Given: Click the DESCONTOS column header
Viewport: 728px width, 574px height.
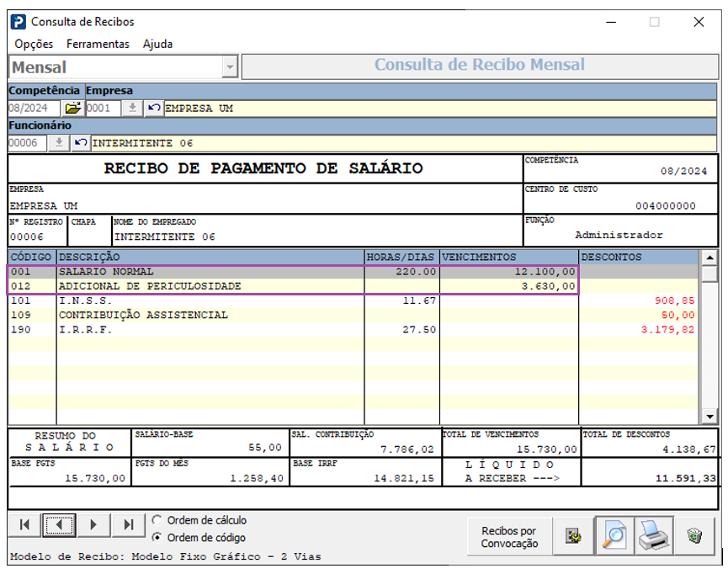Looking at the screenshot, I should click(639, 257).
